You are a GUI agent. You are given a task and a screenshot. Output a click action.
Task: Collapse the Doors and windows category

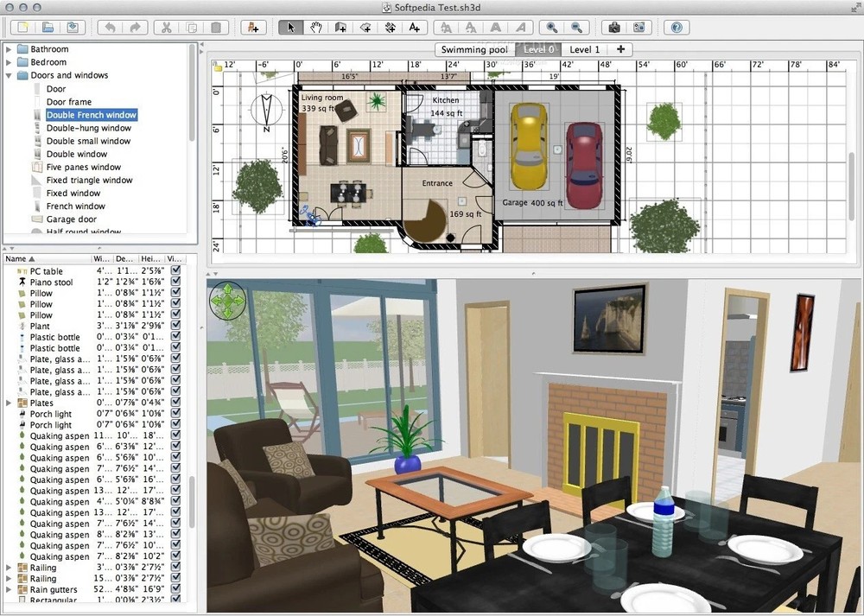pos(10,75)
